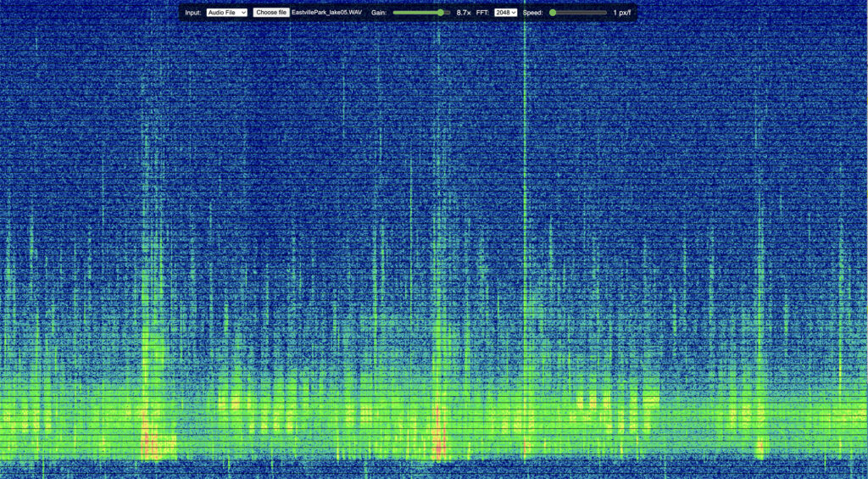Click the Gain slider handle
Screen dimensions: 868x479
pos(440,13)
